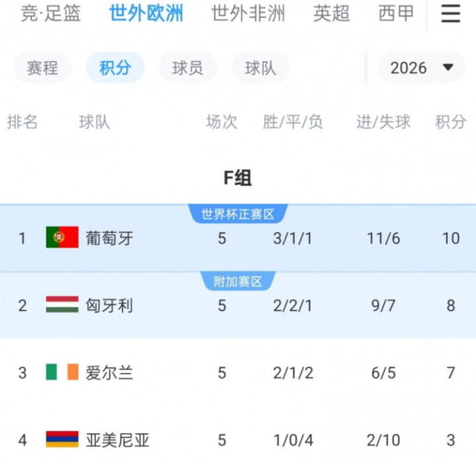This screenshot has width=476, height=464.
Task: Open the 亚美尼亚 team name
Action: pyautogui.click(x=117, y=440)
